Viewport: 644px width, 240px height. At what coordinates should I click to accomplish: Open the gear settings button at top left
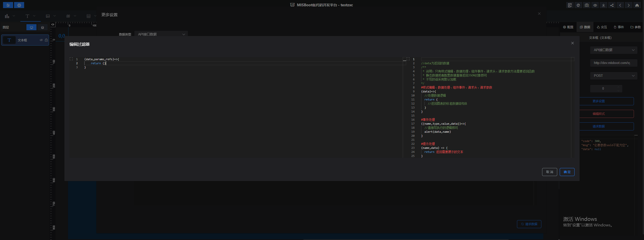pos(19,5)
